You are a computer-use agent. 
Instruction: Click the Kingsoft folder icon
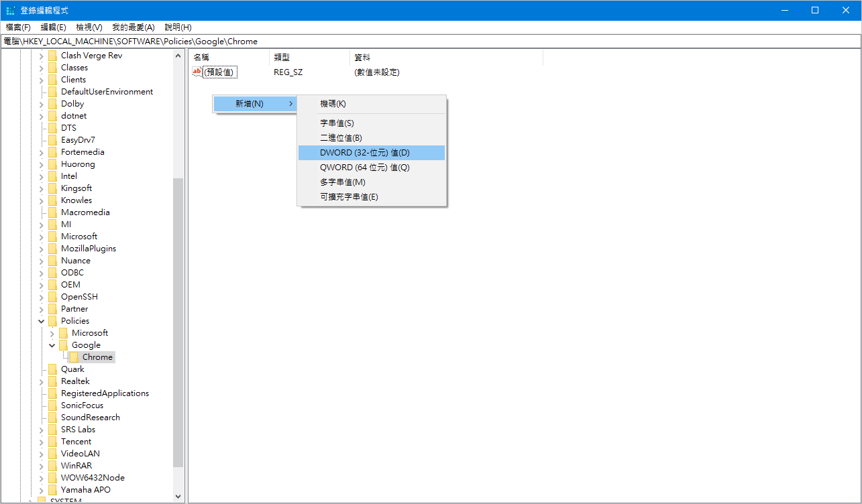pyautogui.click(x=52, y=188)
